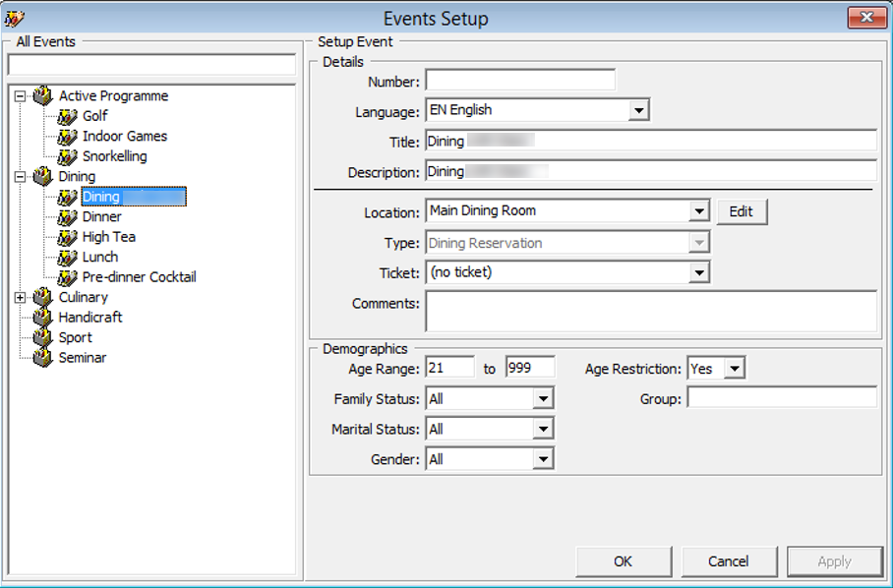Click the Golf event icon

pyautogui.click(x=66, y=116)
